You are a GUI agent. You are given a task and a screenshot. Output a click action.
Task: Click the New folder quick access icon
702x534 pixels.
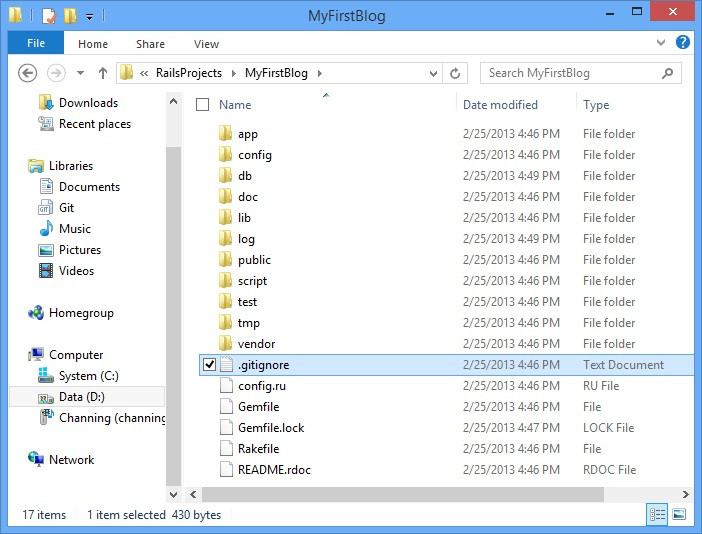(70, 16)
